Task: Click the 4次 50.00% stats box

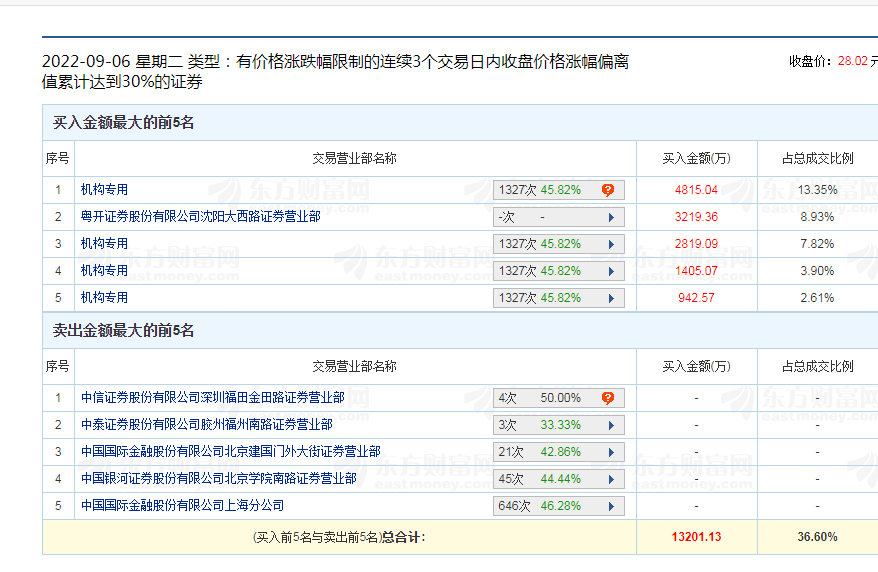Action: (558, 398)
